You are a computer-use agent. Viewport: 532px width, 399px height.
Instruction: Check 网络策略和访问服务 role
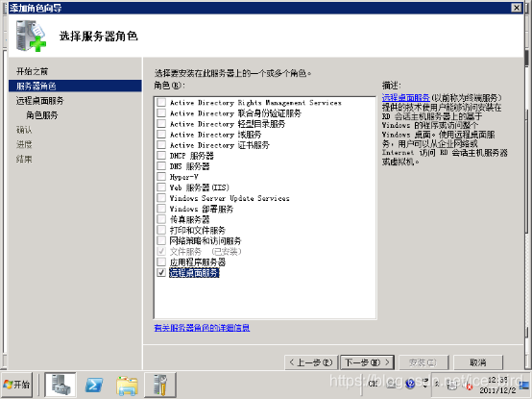point(161,240)
